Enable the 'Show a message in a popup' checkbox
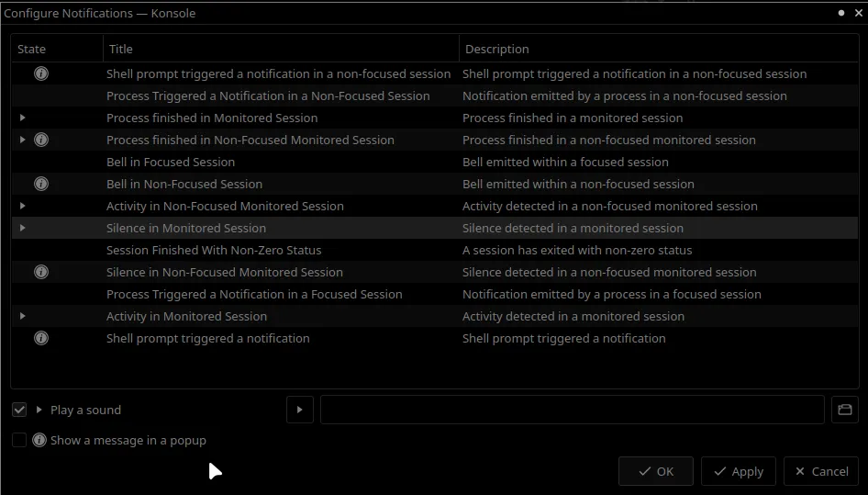Screen dimensions: 868x495 pyautogui.click(x=19, y=440)
